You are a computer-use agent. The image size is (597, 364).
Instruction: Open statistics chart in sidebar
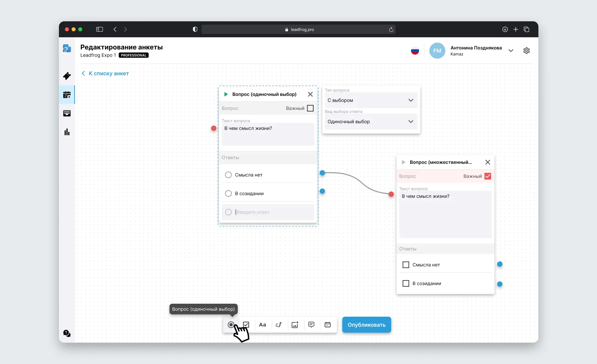point(67,132)
